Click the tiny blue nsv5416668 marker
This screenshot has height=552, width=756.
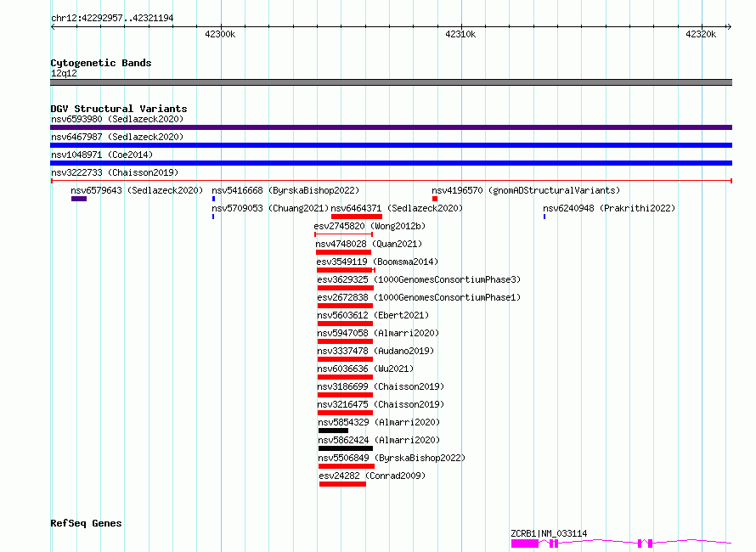[213, 199]
